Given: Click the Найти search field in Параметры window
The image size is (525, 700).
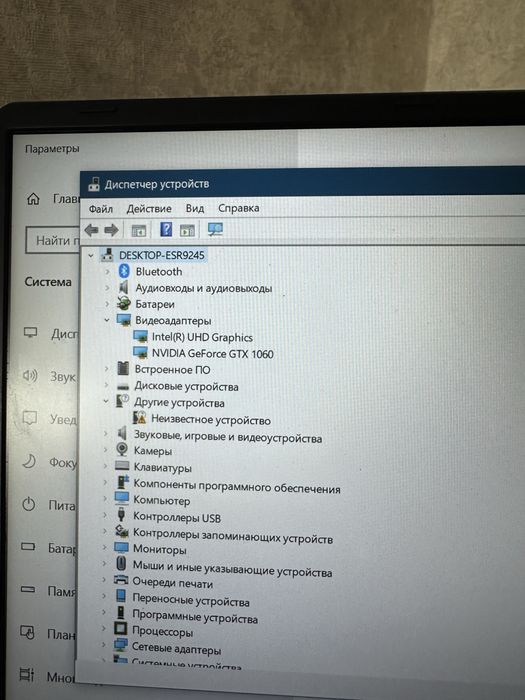Looking at the screenshot, I should (x=53, y=241).
